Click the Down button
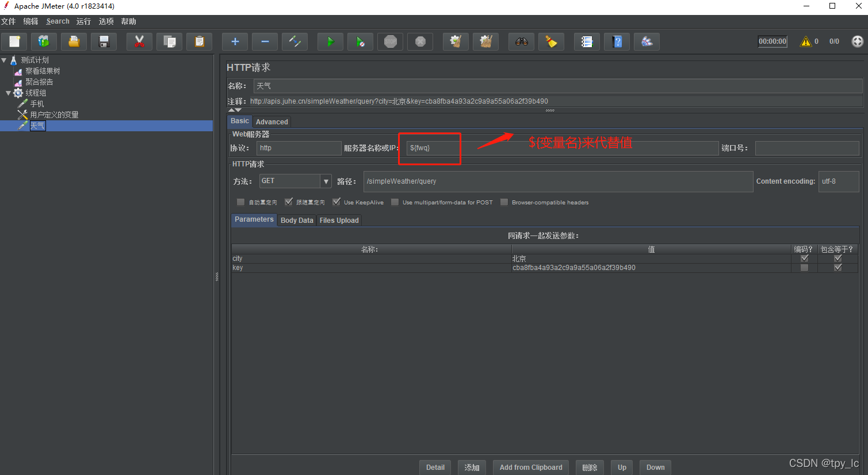 655,468
